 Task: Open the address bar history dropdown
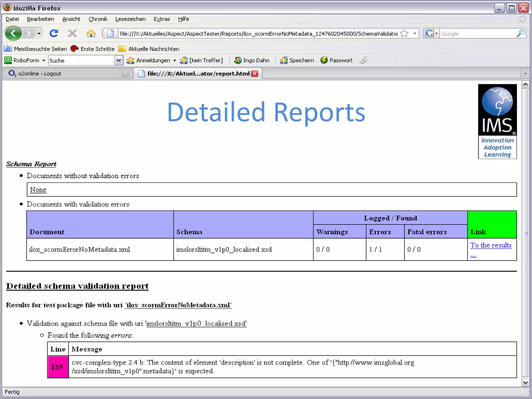point(415,34)
